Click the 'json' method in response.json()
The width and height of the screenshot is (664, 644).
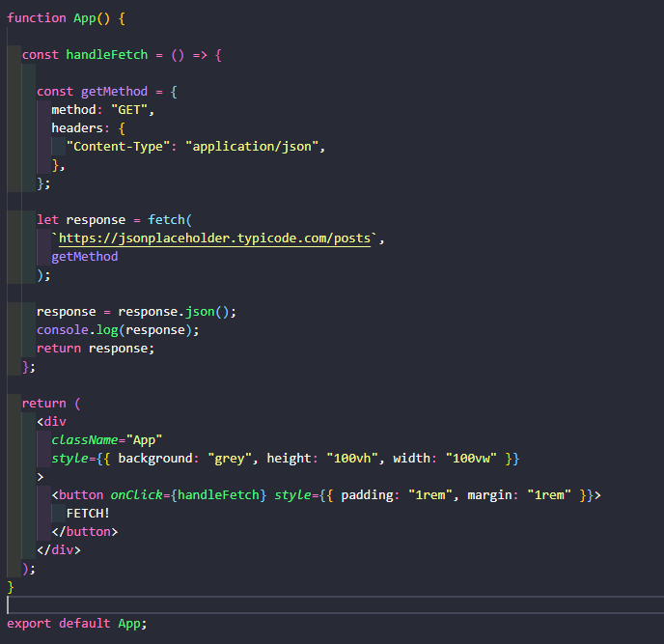[200, 312]
